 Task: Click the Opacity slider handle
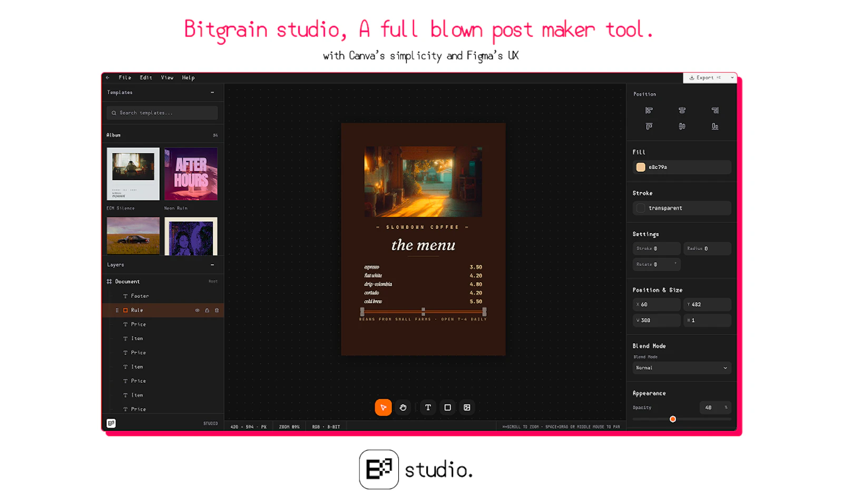click(673, 419)
